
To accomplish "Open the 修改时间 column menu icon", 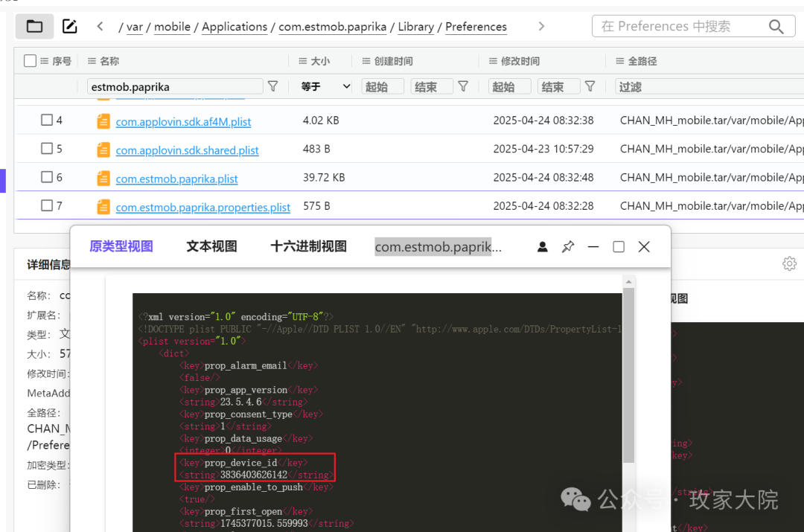I will 493,61.
